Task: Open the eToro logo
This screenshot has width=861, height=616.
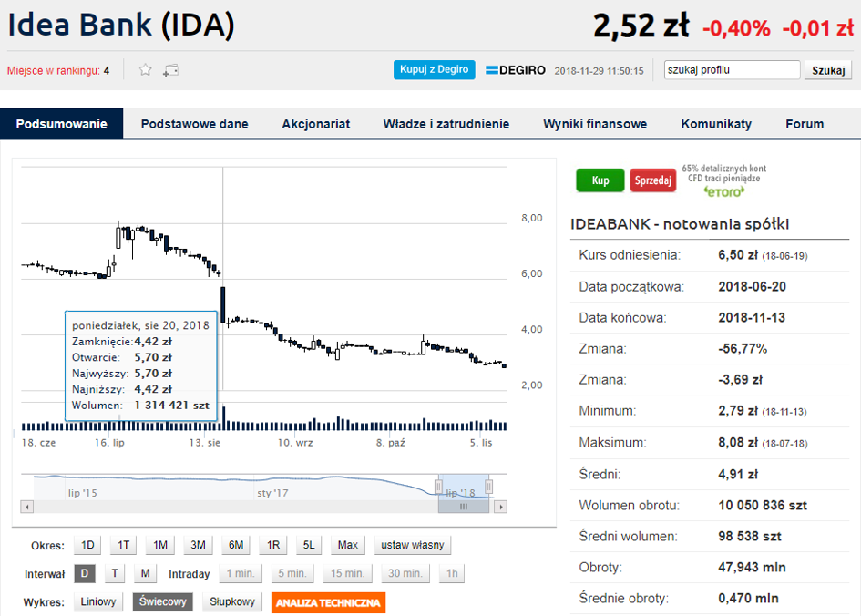Action: tap(724, 191)
